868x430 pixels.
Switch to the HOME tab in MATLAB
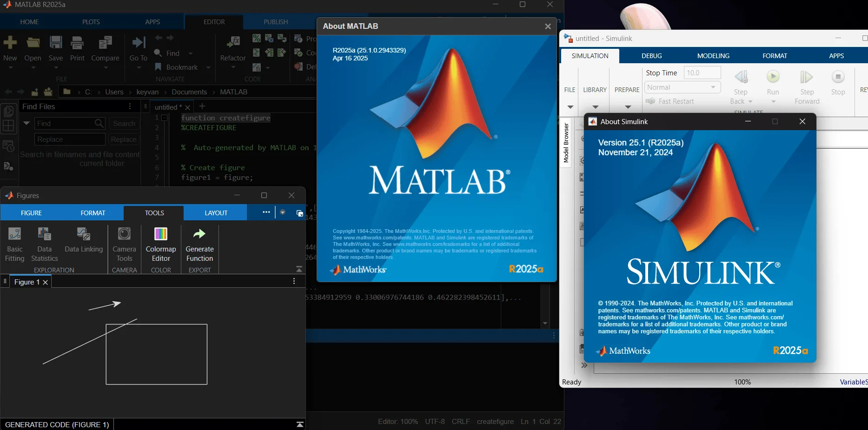29,22
